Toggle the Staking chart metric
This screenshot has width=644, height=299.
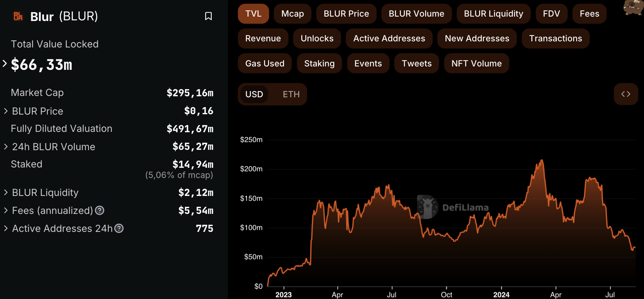pyautogui.click(x=319, y=63)
